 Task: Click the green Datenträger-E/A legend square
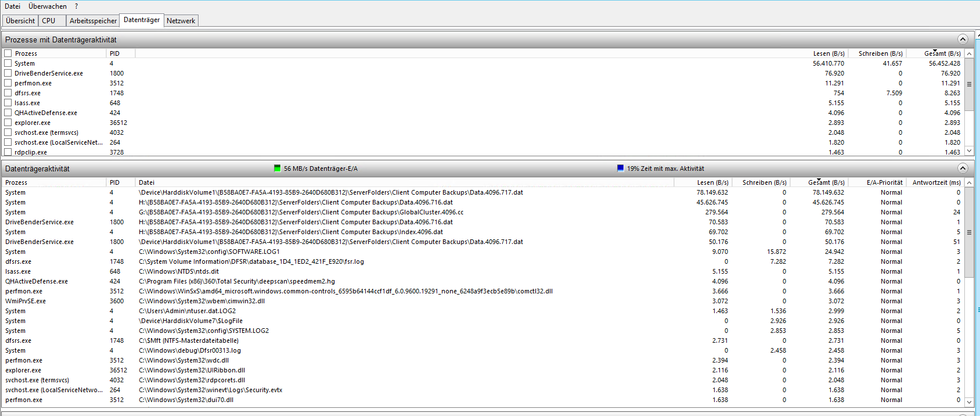point(277,168)
